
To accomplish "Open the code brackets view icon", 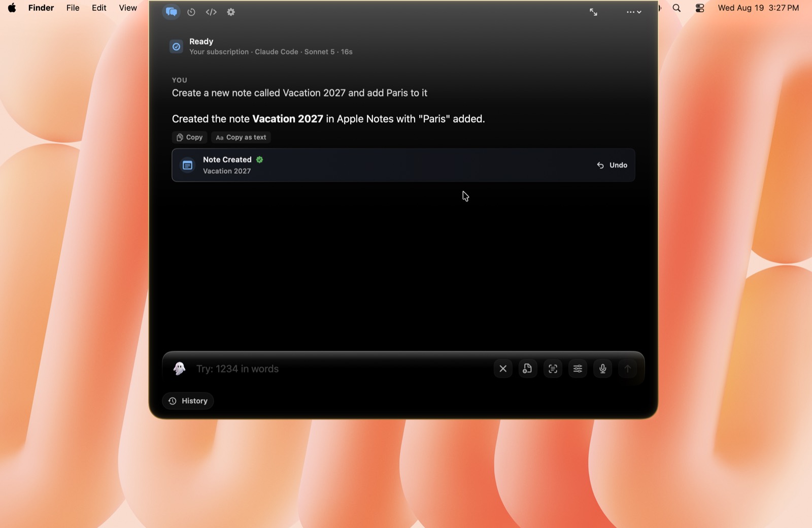I will 211,12.
